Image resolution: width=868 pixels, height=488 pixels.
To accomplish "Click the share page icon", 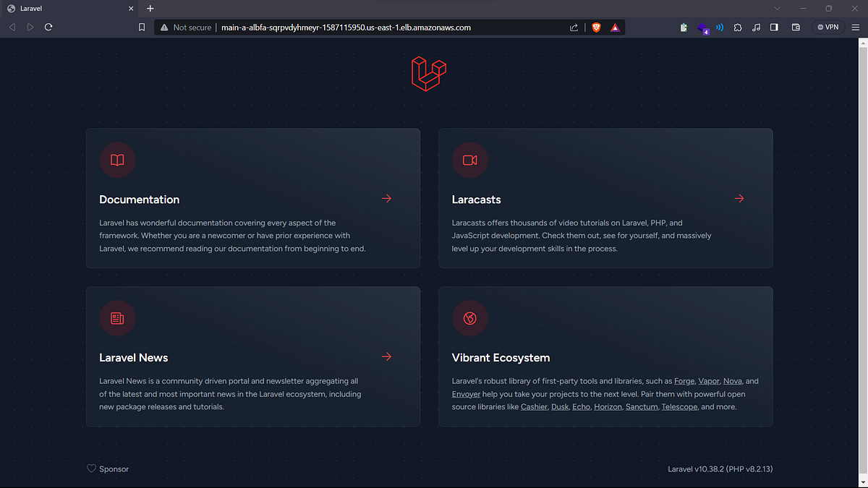I will pos(574,27).
